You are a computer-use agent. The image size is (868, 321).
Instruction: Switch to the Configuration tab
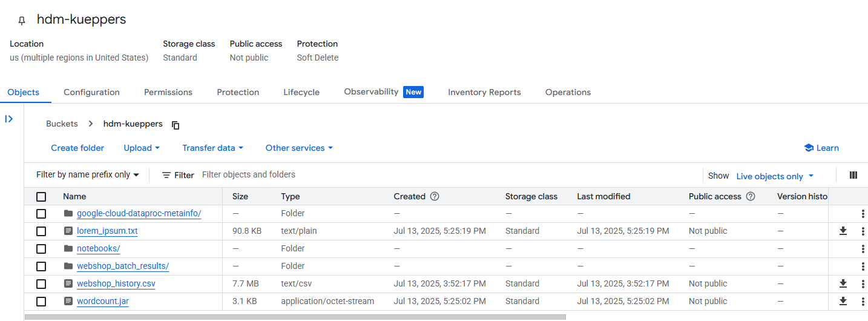point(91,92)
